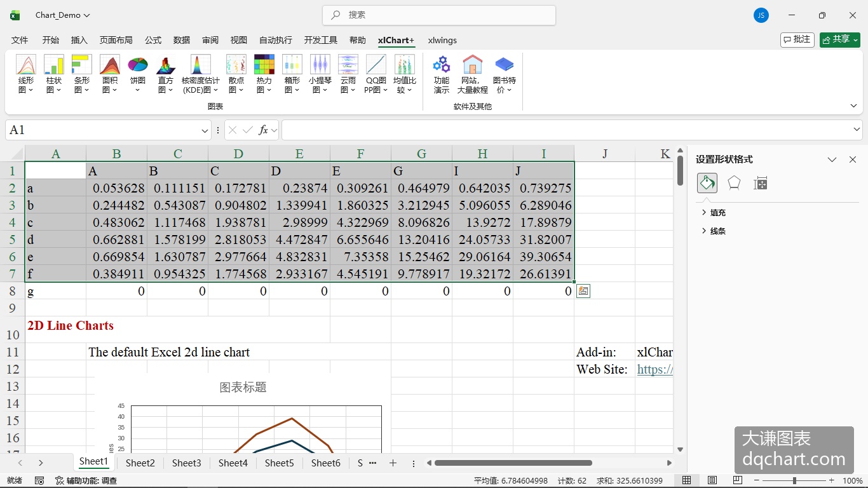Click the embedded line chart plot
Screen dimensions: 868x488
click(x=256, y=429)
